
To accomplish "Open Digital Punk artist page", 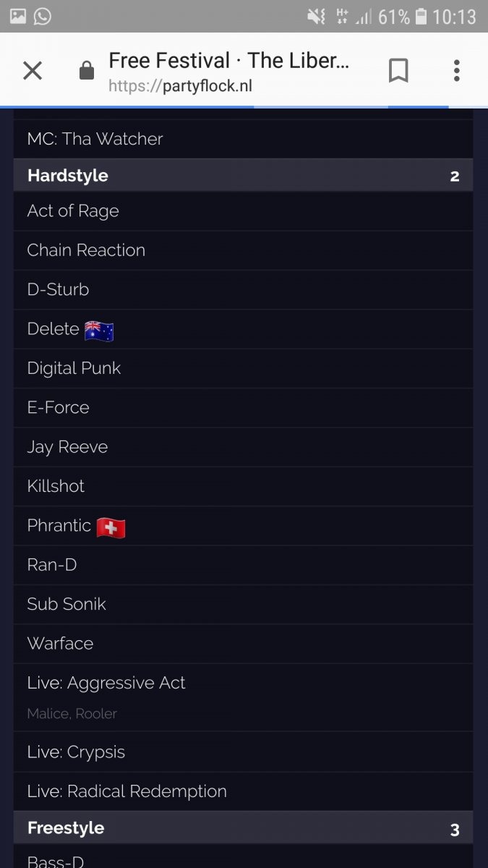I will click(74, 368).
